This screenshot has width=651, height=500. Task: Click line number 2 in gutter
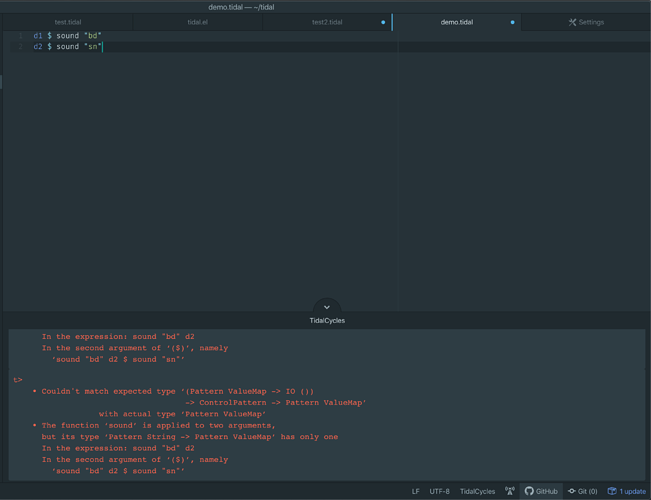point(20,47)
